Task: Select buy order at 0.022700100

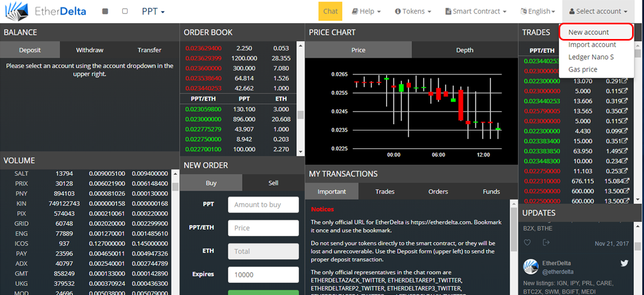Action: tap(238, 149)
